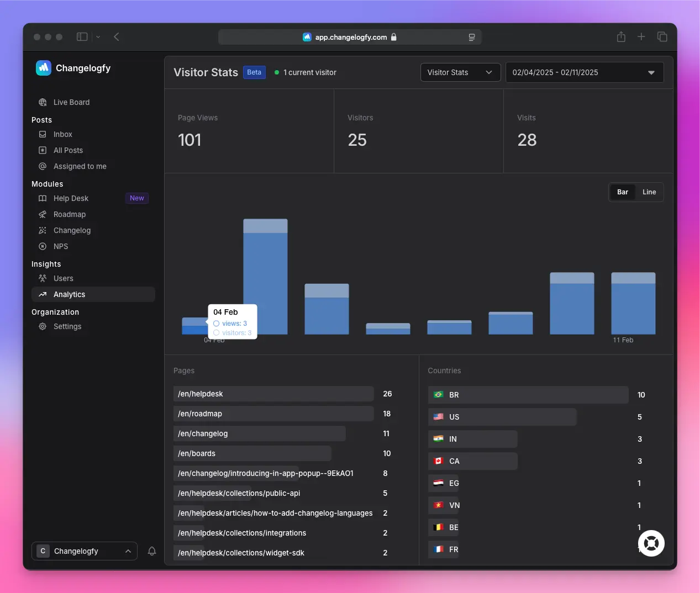Click the Settings gear icon
The height and width of the screenshot is (593, 700).
tap(43, 326)
